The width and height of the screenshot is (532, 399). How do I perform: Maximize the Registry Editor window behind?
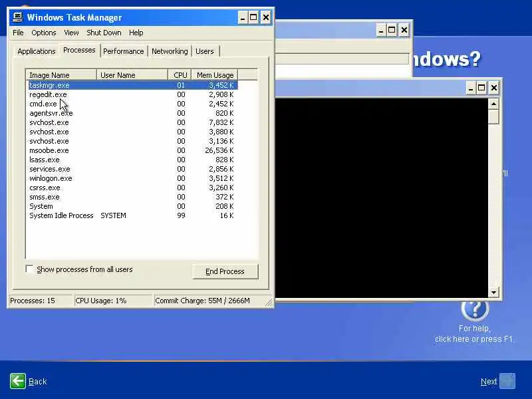tap(392, 30)
